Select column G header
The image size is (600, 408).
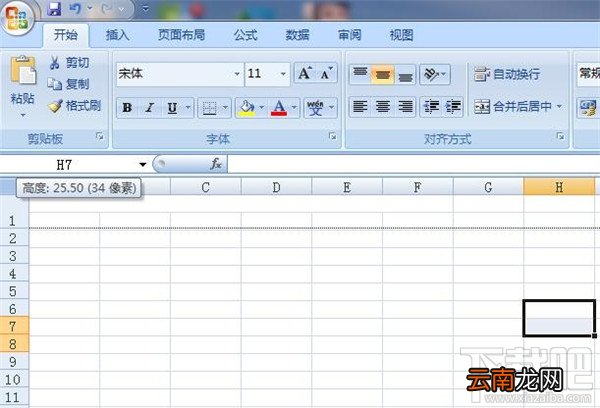pyautogui.click(x=488, y=188)
